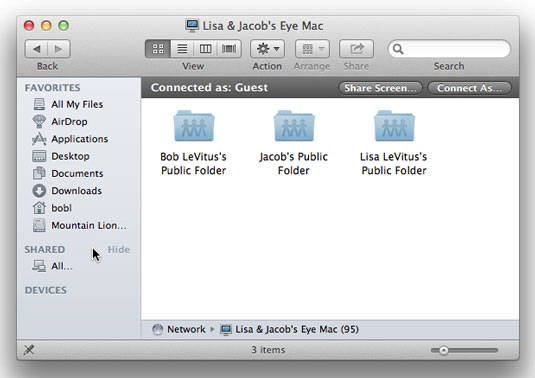Click the Downloads arrow icon
535x378 pixels.
[39, 191]
